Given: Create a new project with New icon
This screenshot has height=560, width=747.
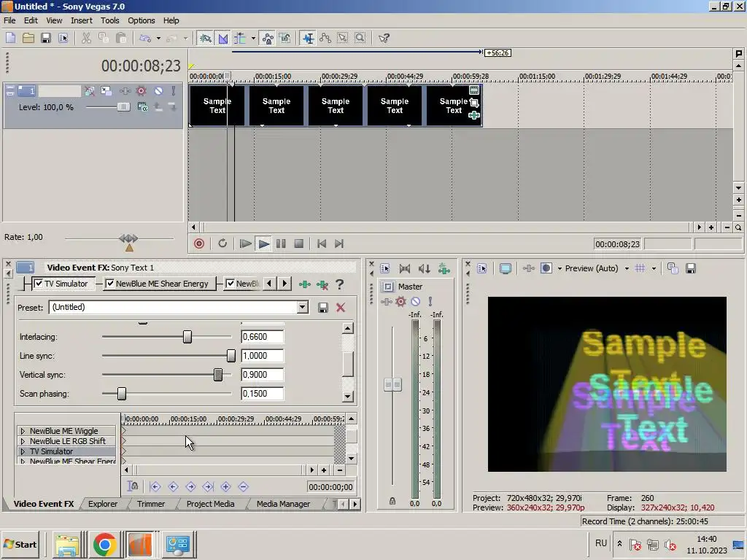Looking at the screenshot, I should pos(10,38).
